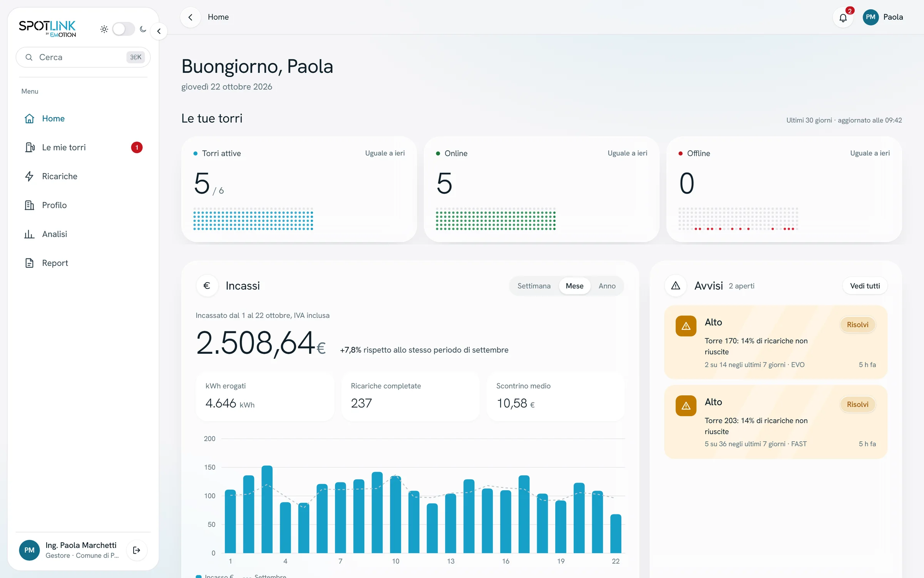Click the warning icon on Torre 170 alert
This screenshot has height=578, width=924.
[686, 326]
